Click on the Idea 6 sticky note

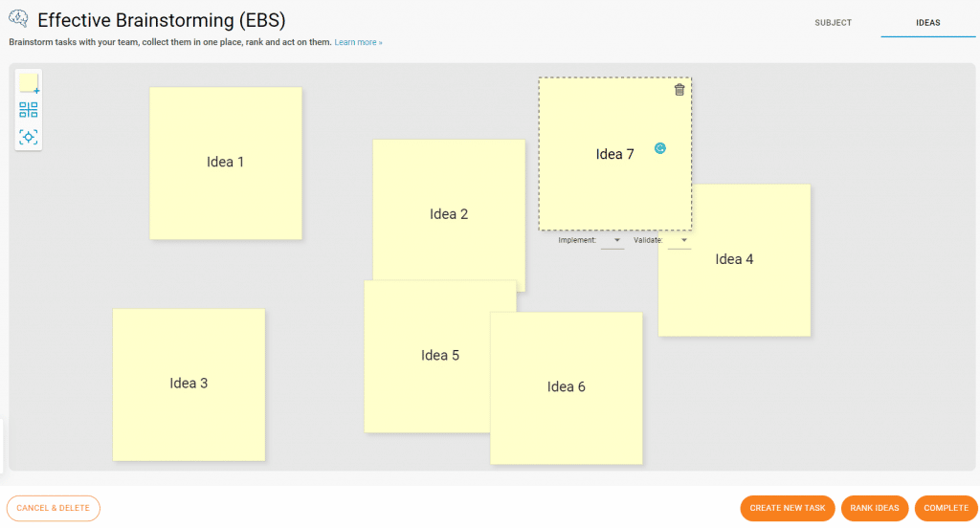point(567,387)
